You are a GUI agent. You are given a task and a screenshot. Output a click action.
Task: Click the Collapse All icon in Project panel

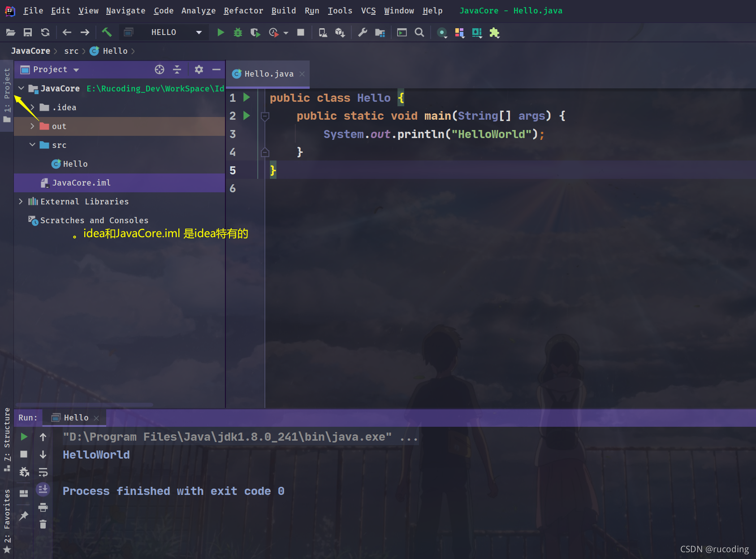(177, 69)
